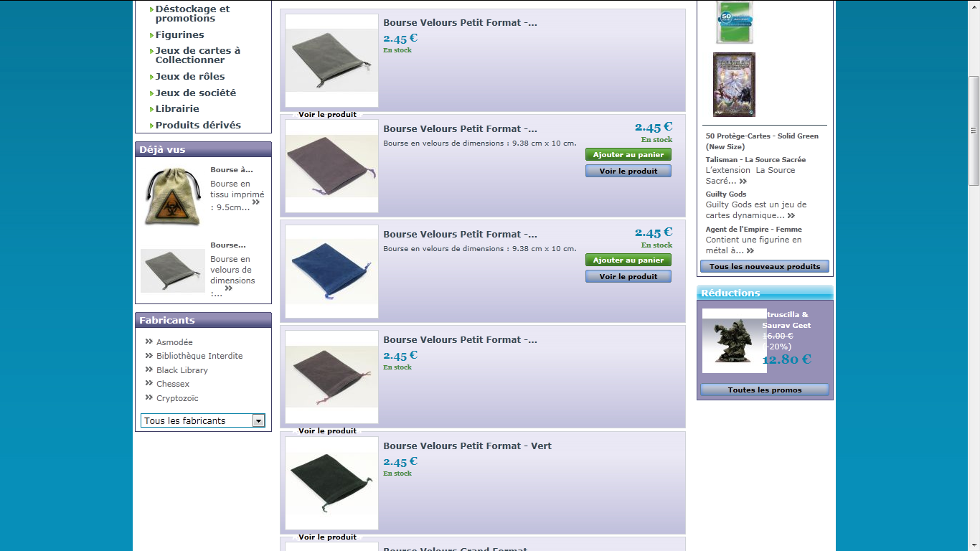Open the Chessex manufacturer link

173,384
